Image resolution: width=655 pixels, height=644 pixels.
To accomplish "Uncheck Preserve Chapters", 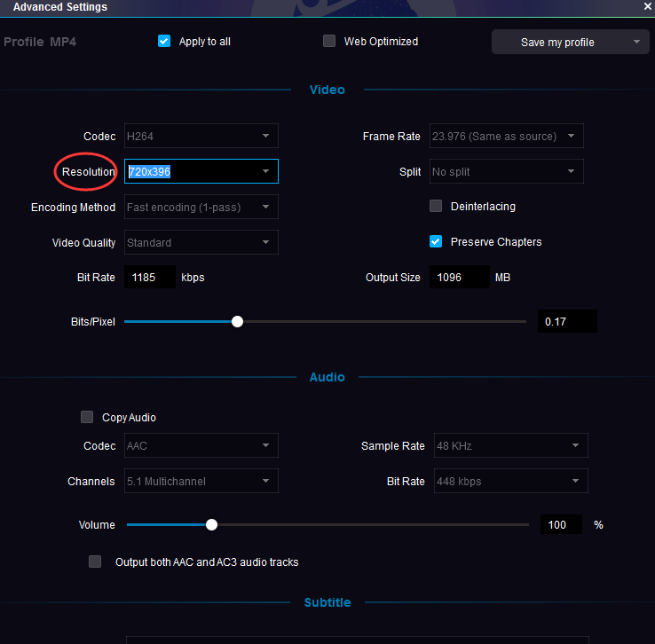I will click(x=436, y=241).
